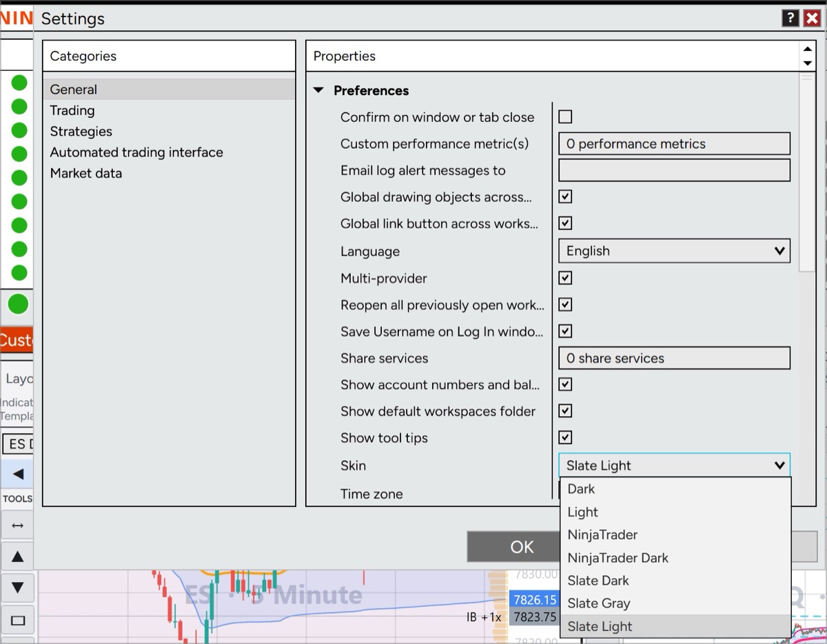The height and width of the screenshot is (644, 827).
Task: Toggle the Multi-provider checkbox
Action: point(565,278)
